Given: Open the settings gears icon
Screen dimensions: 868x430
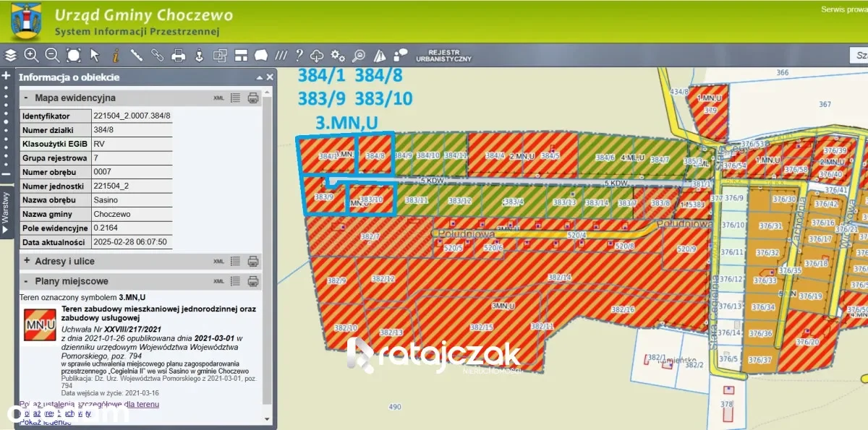Looking at the screenshot, I should (338, 55).
